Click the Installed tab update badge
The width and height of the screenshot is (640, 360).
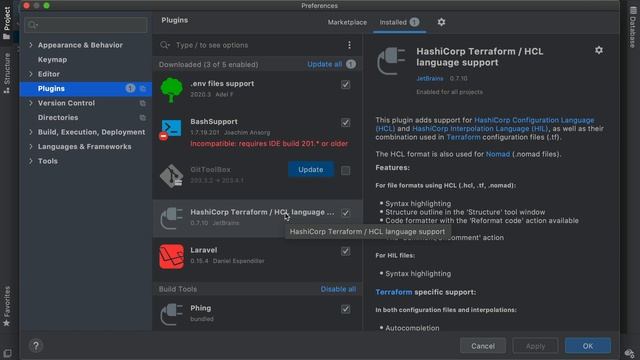pos(414,22)
